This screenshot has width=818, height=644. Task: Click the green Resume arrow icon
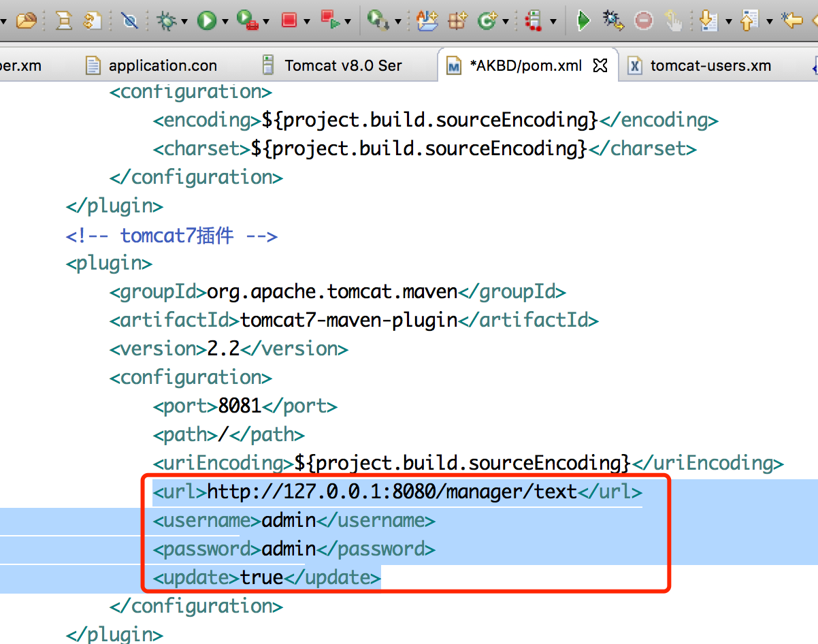(583, 21)
